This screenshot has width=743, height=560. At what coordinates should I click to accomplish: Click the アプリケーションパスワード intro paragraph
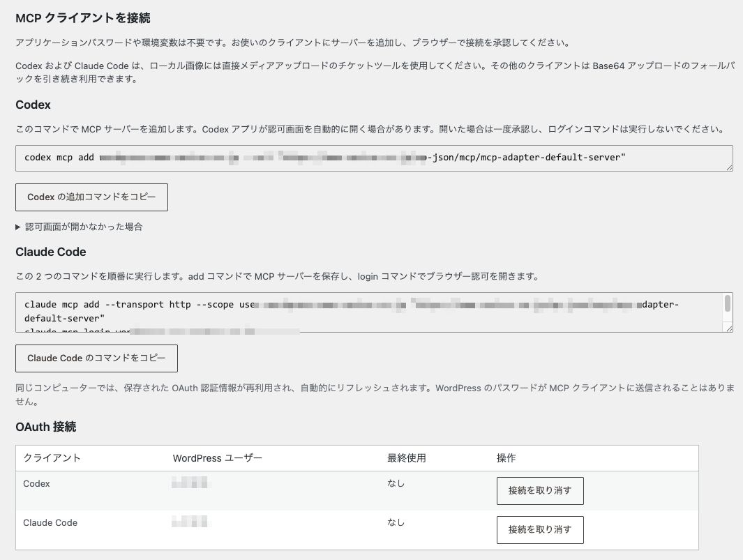(293, 43)
